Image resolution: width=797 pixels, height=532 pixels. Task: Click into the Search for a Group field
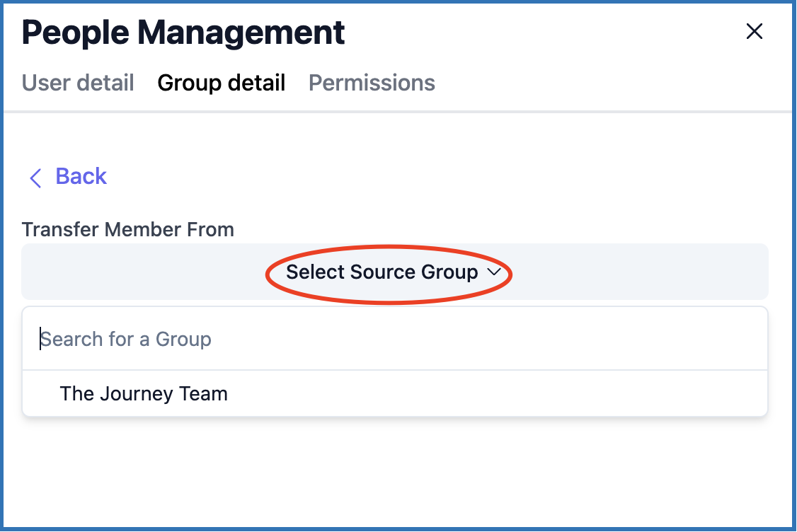point(395,339)
